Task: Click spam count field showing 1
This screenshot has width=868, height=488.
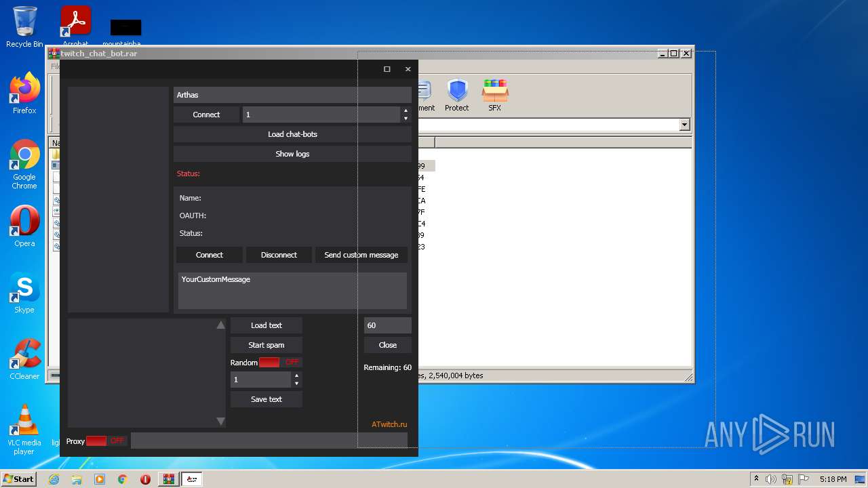Action: (x=261, y=380)
